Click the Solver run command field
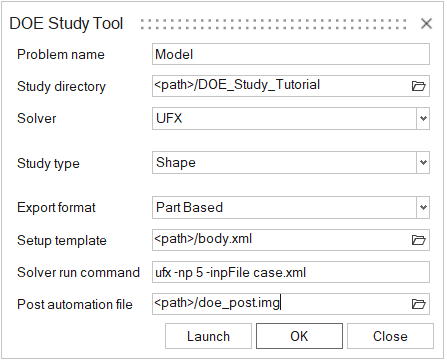The image size is (447, 361). click(291, 272)
